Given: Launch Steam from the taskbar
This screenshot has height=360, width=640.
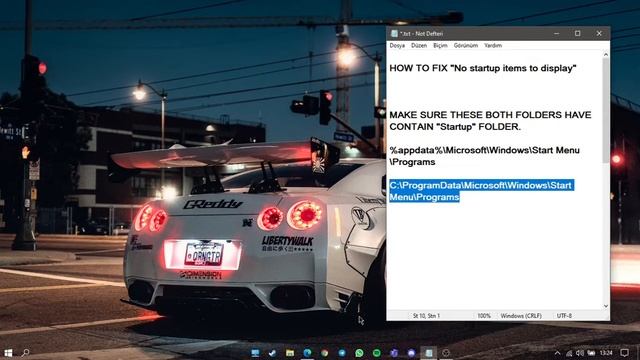Looking at the screenshot, I should [272, 353].
